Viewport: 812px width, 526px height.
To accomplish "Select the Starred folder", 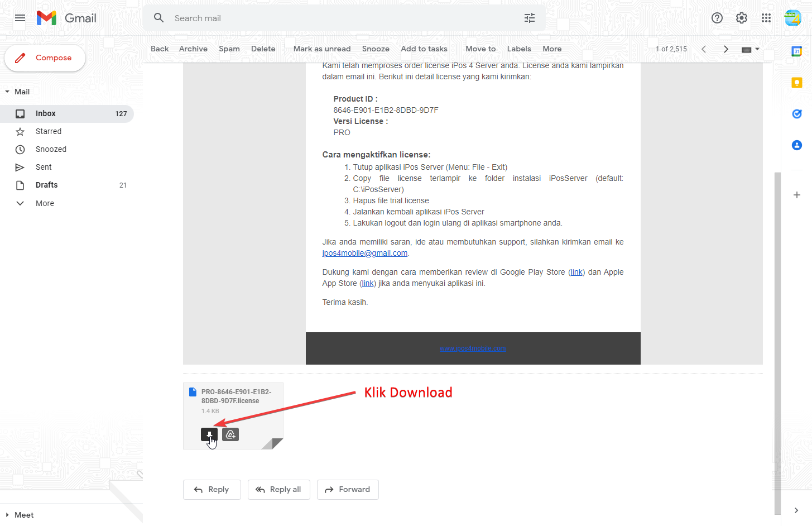I will click(x=67, y=131).
